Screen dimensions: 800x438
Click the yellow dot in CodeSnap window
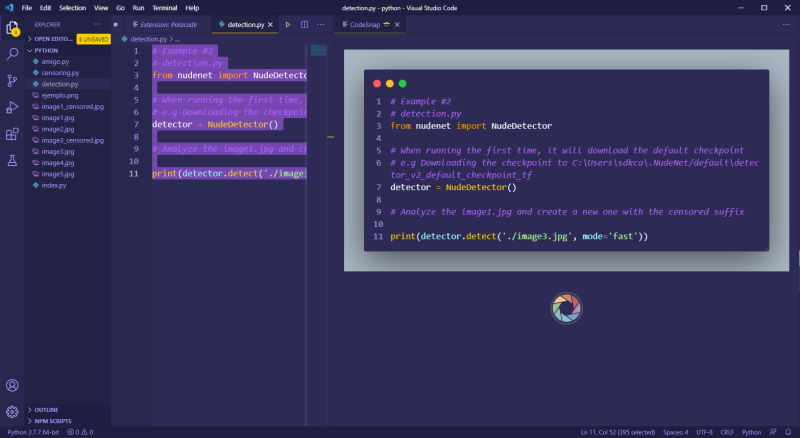(390, 84)
